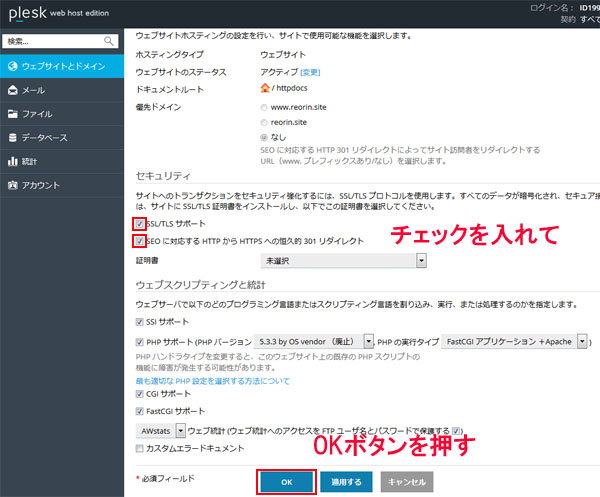Click the OK button
Image resolution: width=600 pixels, height=497 pixels.
click(287, 482)
